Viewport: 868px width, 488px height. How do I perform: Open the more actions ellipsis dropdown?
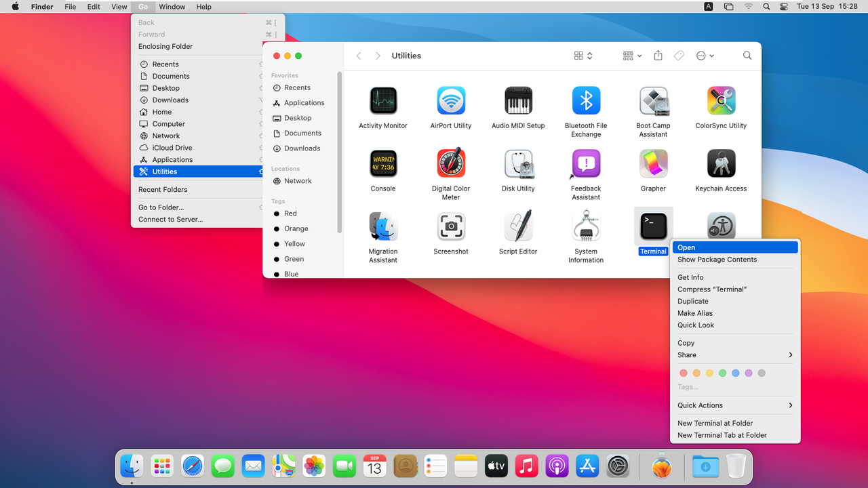(705, 56)
